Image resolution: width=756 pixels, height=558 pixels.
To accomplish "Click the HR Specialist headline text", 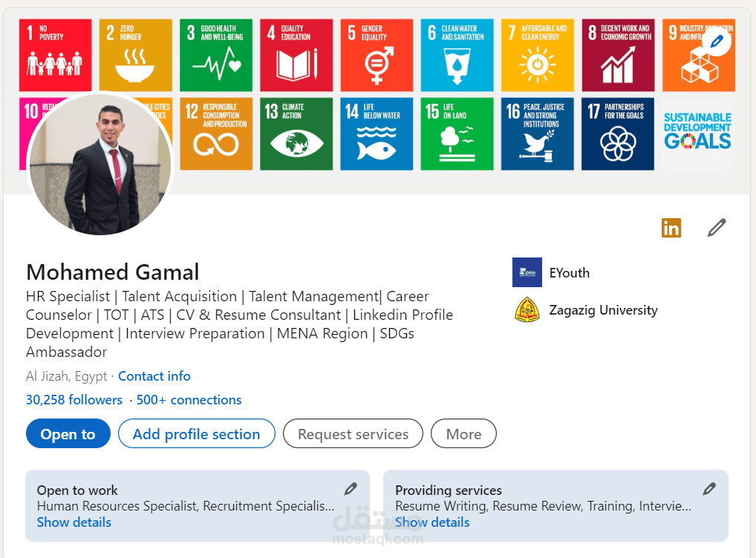I will pos(240,324).
